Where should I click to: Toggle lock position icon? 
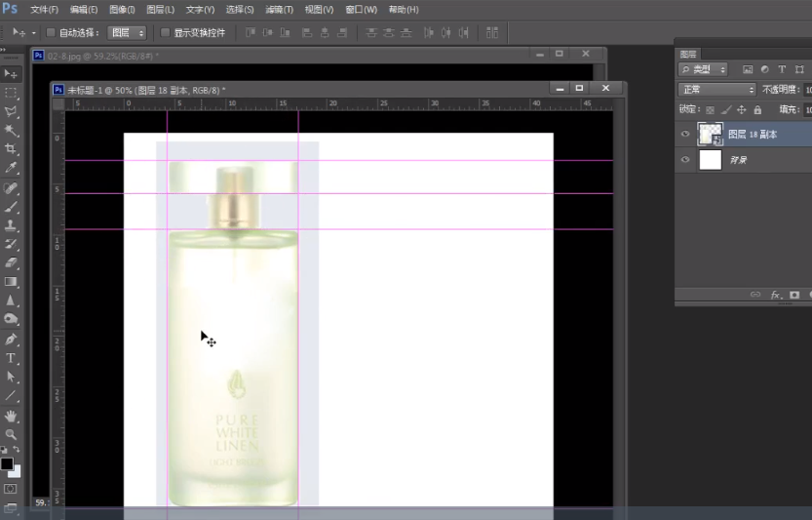click(x=742, y=110)
